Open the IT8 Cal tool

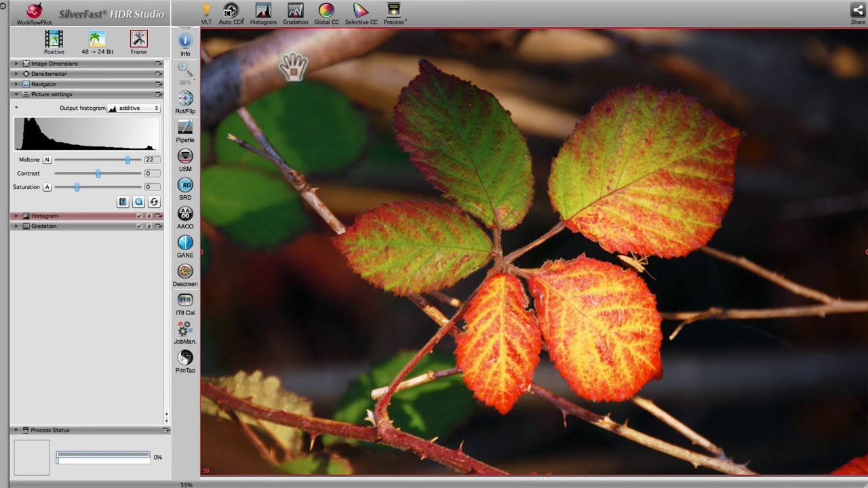pos(185,300)
